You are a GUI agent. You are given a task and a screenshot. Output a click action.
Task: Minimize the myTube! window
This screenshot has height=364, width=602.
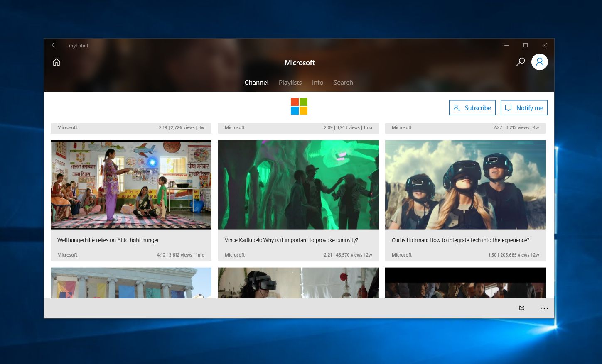click(506, 45)
